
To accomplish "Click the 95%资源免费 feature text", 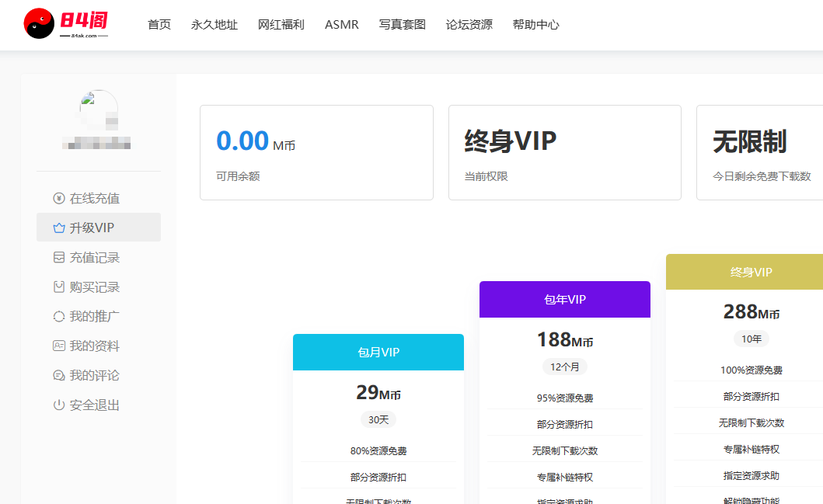I will pos(565,398).
